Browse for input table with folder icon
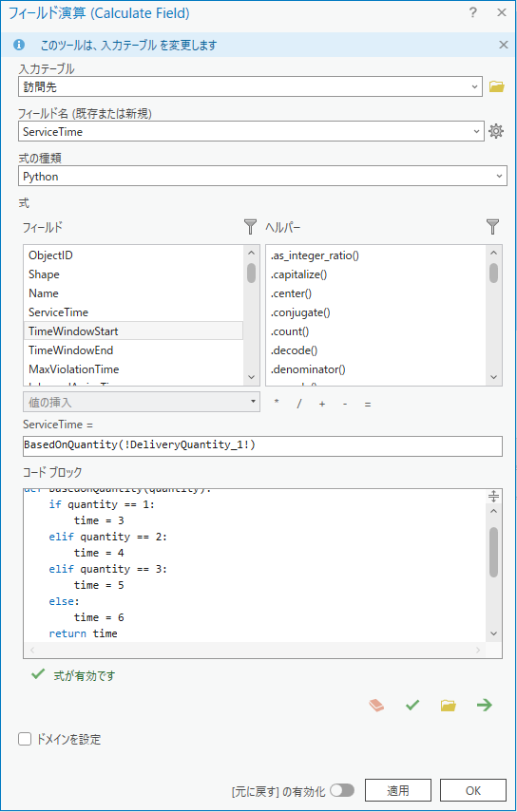 point(496,86)
